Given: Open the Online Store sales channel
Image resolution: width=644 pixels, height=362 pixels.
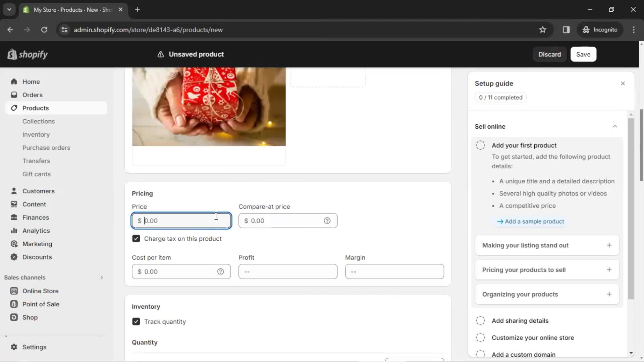Looking at the screenshot, I should pos(40,291).
